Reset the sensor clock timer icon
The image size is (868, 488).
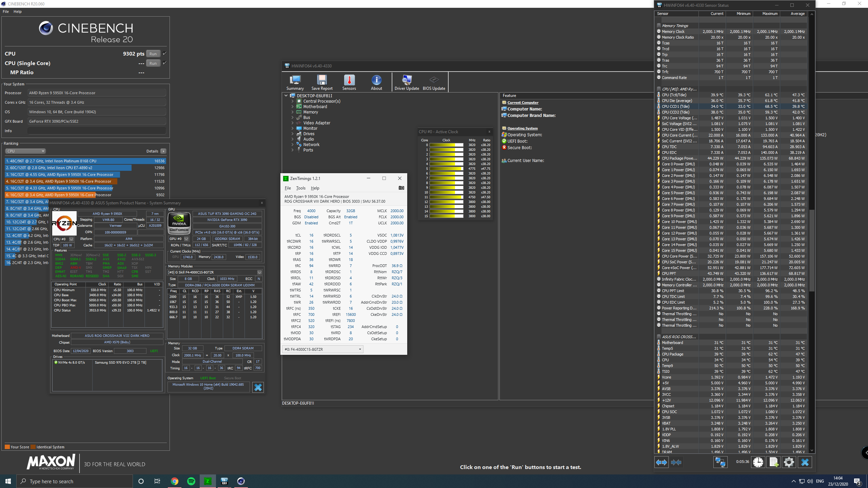coord(758,462)
